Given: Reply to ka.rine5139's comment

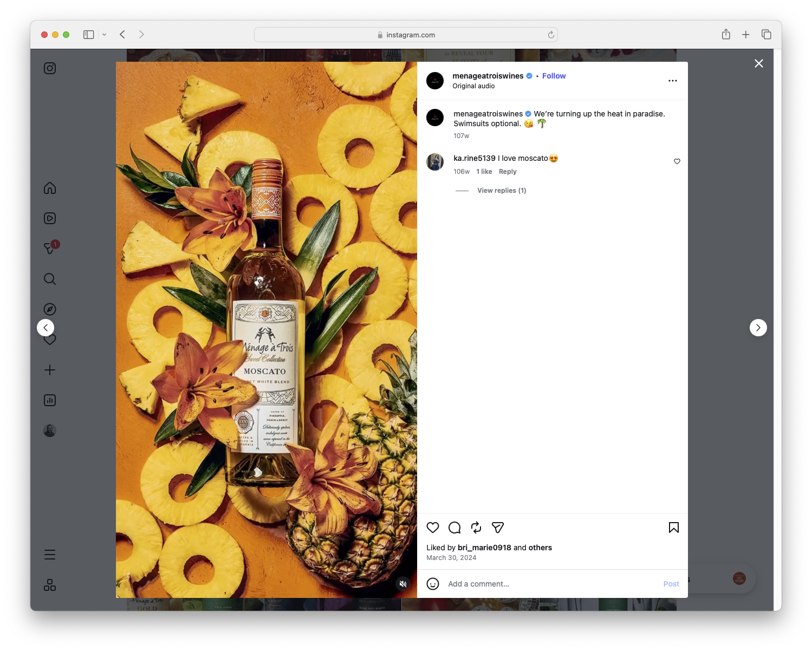Looking at the screenshot, I should click(508, 172).
